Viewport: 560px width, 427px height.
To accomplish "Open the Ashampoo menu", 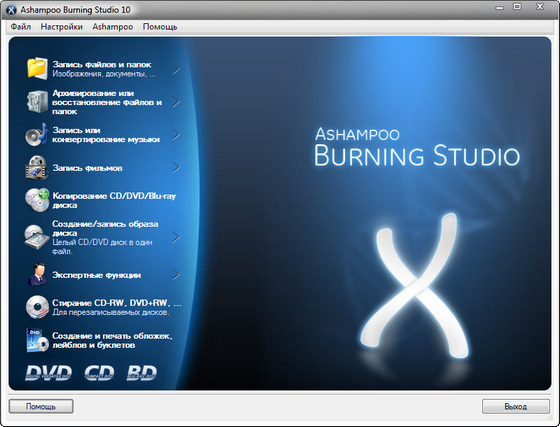I will pos(112,27).
